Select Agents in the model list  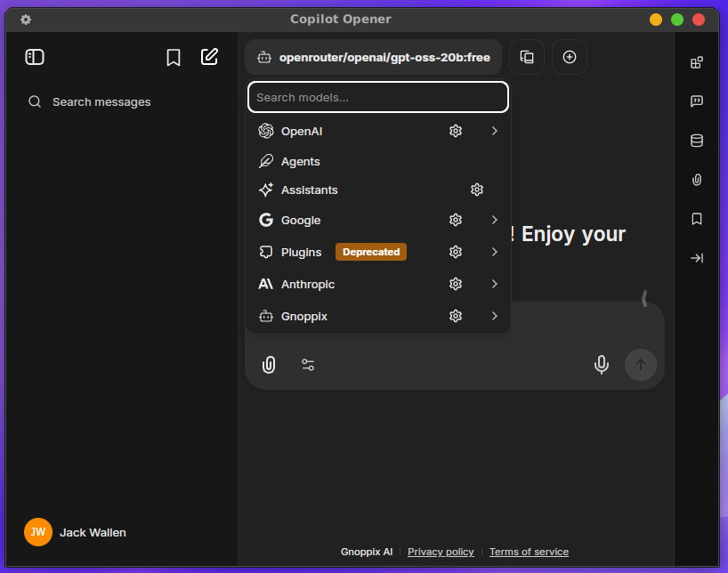pyautogui.click(x=378, y=161)
